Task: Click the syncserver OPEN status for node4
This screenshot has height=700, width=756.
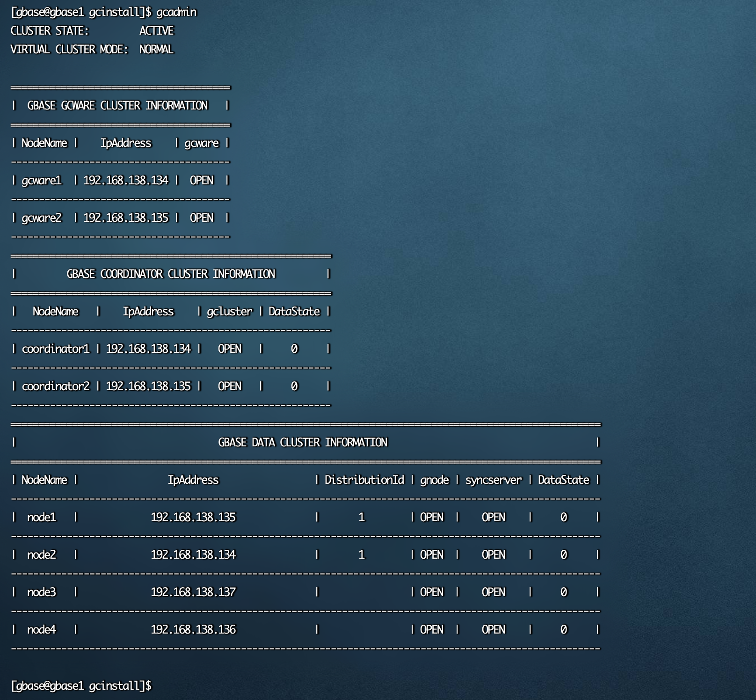Action: pos(494,630)
